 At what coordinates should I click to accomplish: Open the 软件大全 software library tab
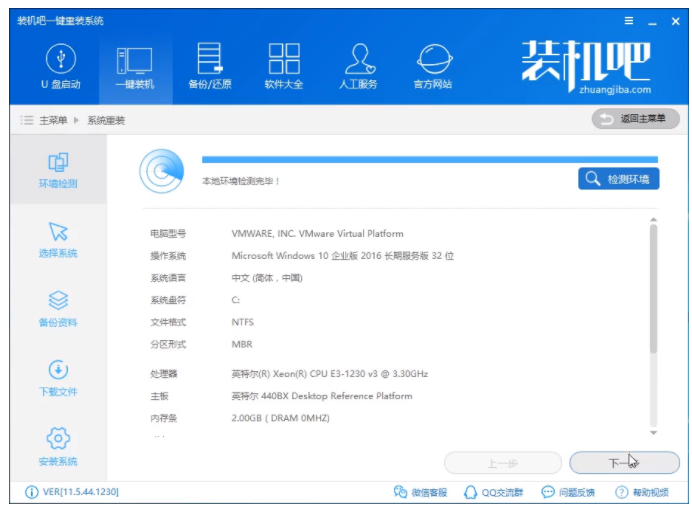coord(284,66)
